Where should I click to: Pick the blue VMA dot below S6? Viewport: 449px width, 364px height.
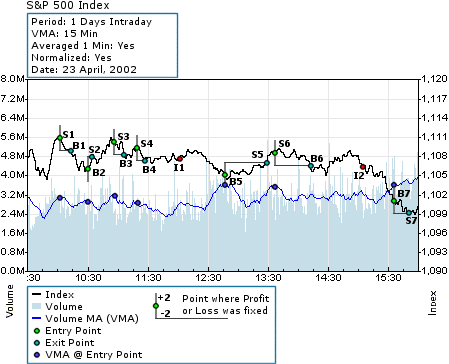tap(275, 187)
